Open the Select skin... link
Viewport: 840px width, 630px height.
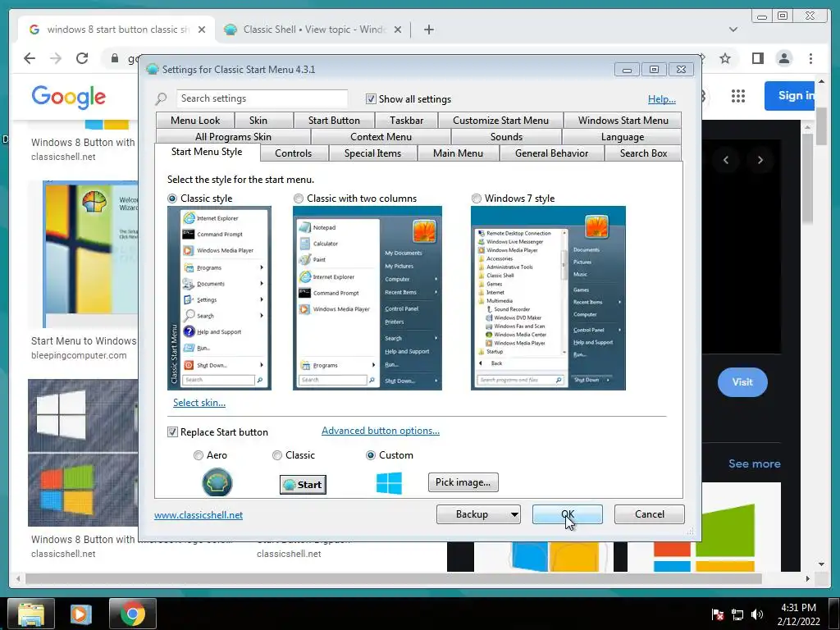click(199, 402)
